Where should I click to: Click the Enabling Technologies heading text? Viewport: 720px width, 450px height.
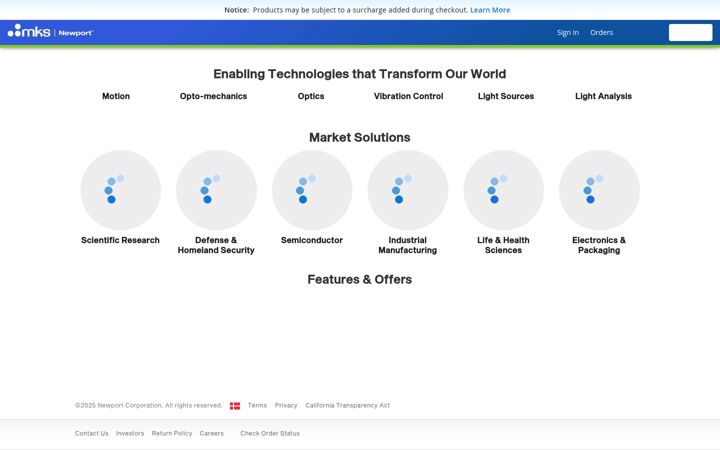pos(360,74)
